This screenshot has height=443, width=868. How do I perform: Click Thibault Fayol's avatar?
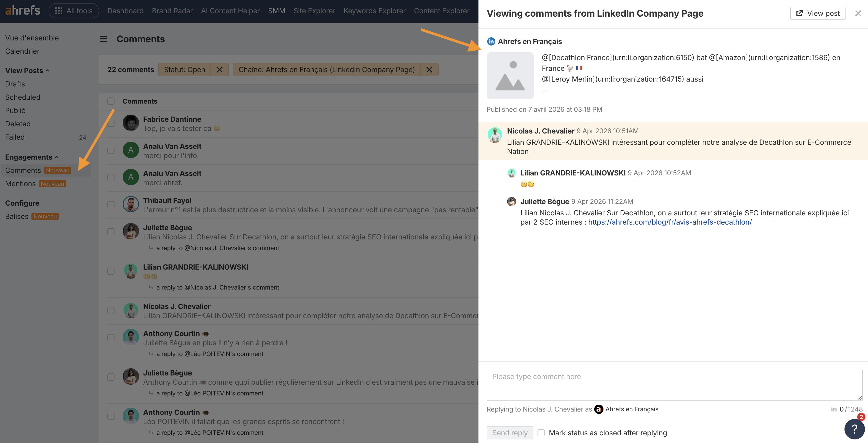tap(131, 204)
